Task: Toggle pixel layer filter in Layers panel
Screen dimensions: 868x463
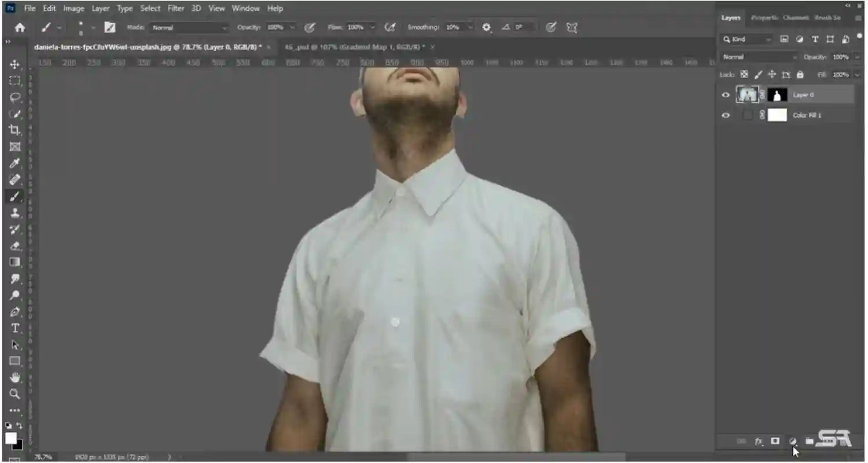Action: tap(784, 39)
